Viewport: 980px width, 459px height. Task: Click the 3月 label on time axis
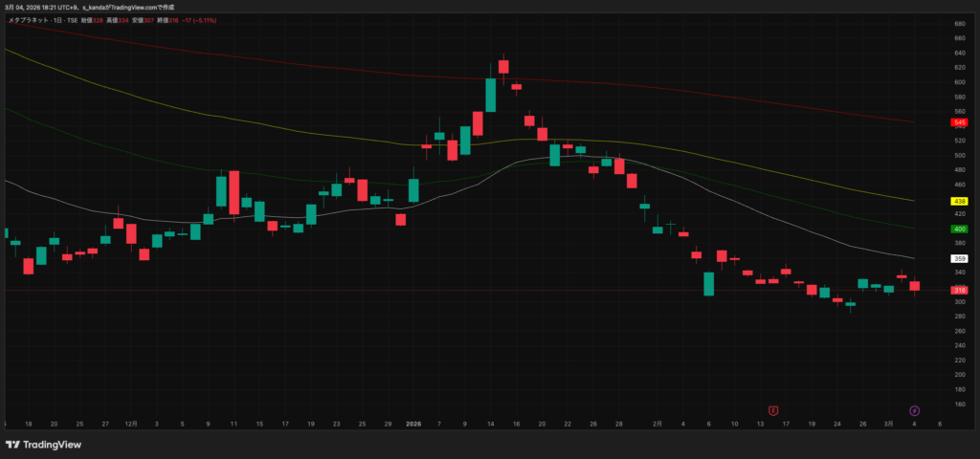pyautogui.click(x=888, y=423)
